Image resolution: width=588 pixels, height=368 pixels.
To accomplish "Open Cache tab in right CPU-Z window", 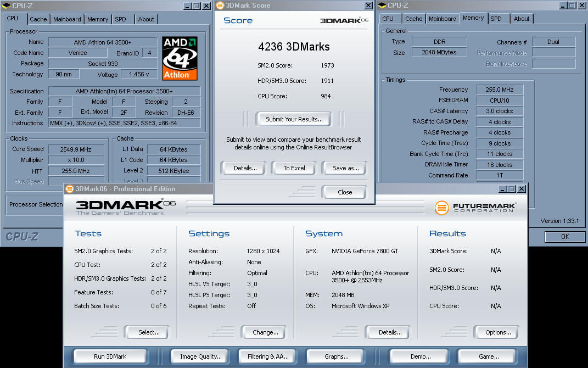I will coord(413,19).
